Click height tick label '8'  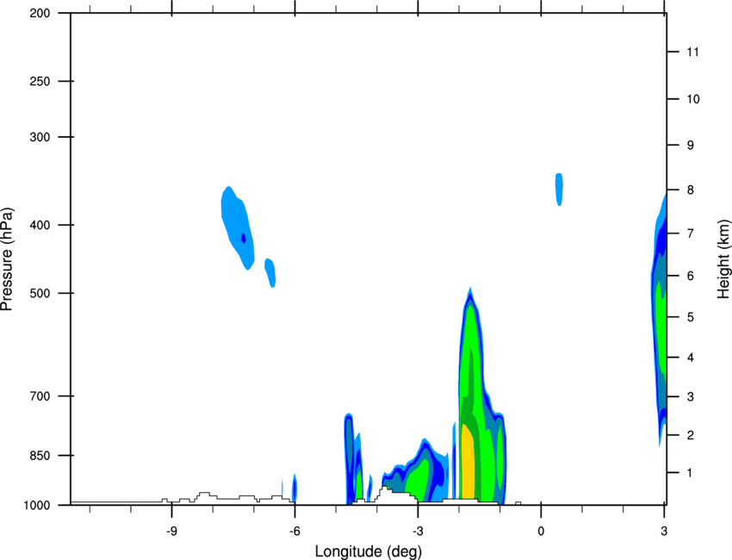click(x=690, y=190)
